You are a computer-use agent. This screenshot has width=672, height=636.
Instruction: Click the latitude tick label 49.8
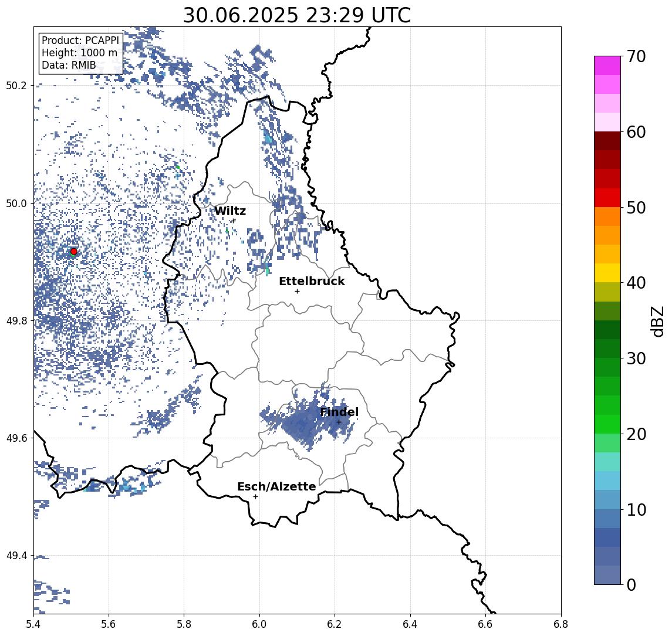tap(16, 320)
